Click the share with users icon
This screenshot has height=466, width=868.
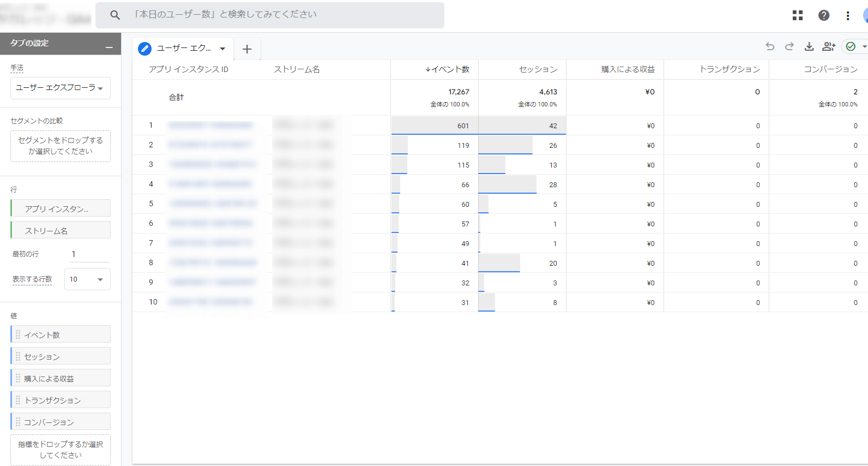[x=829, y=46]
